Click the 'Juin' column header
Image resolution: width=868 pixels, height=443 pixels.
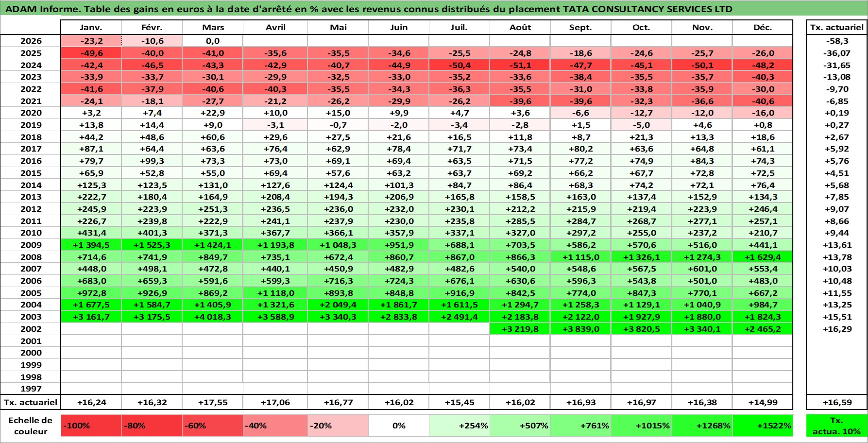tap(399, 28)
